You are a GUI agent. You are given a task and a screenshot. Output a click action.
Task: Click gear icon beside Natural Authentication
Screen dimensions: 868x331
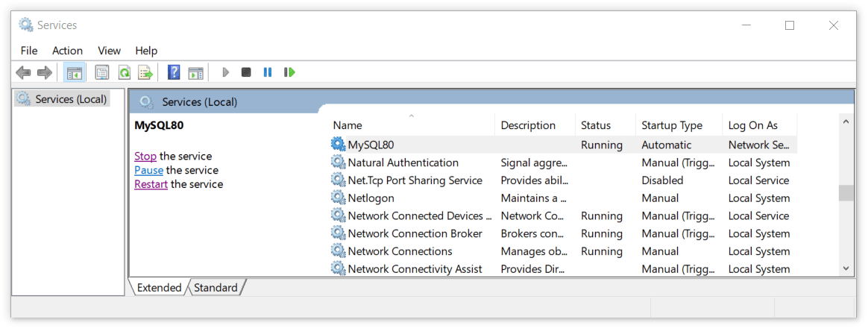pos(339,163)
